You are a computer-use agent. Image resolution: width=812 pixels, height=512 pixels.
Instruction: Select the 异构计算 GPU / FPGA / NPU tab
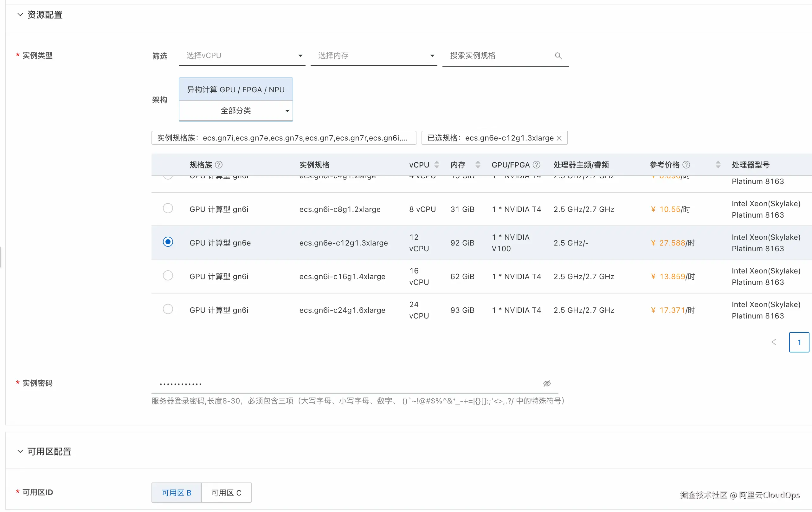pyautogui.click(x=236, y=89)
